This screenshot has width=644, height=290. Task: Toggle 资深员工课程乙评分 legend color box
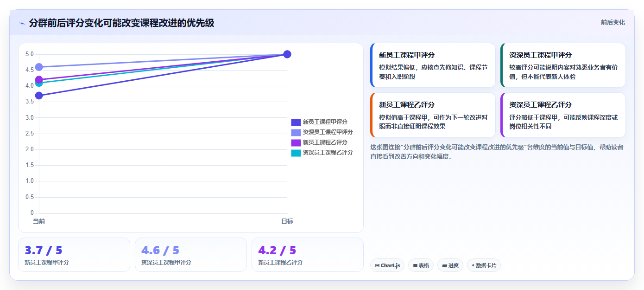pos(296,153)
